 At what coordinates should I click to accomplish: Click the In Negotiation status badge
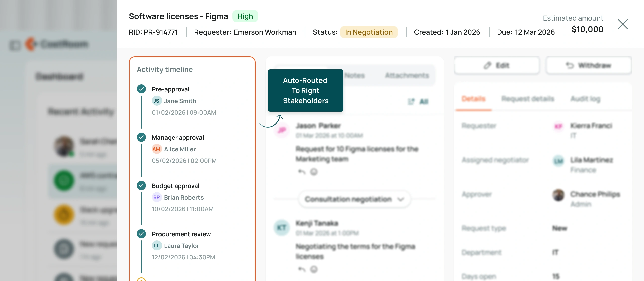pyautogui.click(x=369, y=32)
